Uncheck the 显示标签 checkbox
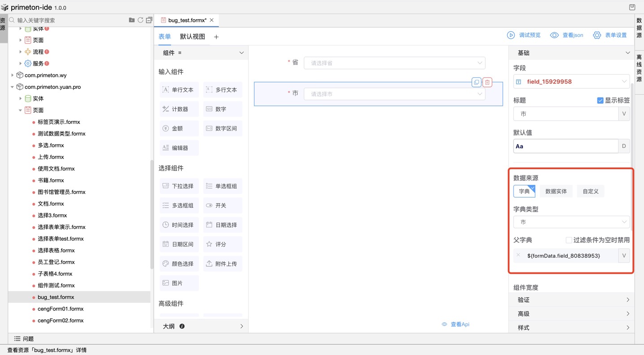The width and height of the screenshot is (644, 355). click(600, 100)
